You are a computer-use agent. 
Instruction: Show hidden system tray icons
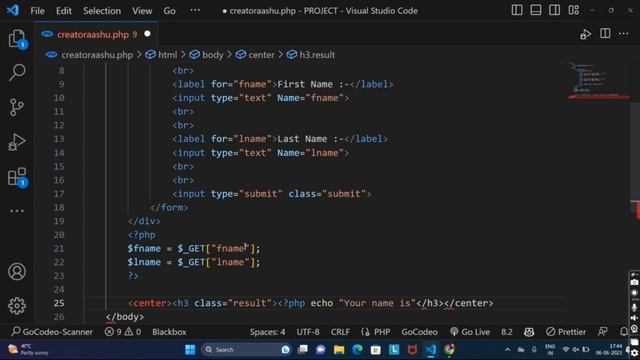click(507, 349)
